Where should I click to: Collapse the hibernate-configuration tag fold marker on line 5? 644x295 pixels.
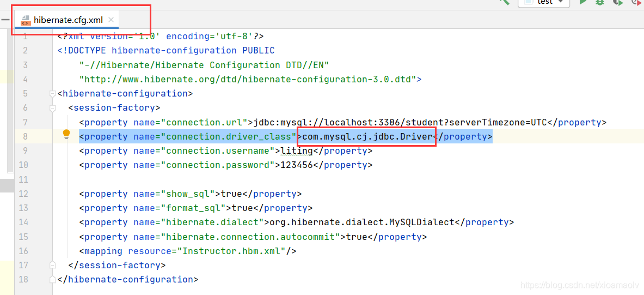(x=52, y=94)
